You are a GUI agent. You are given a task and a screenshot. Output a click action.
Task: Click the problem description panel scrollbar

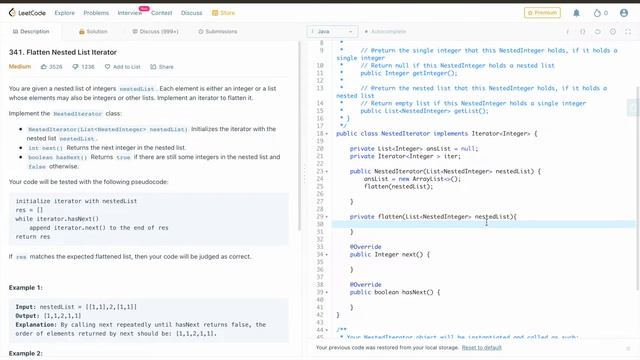point(300,135)
